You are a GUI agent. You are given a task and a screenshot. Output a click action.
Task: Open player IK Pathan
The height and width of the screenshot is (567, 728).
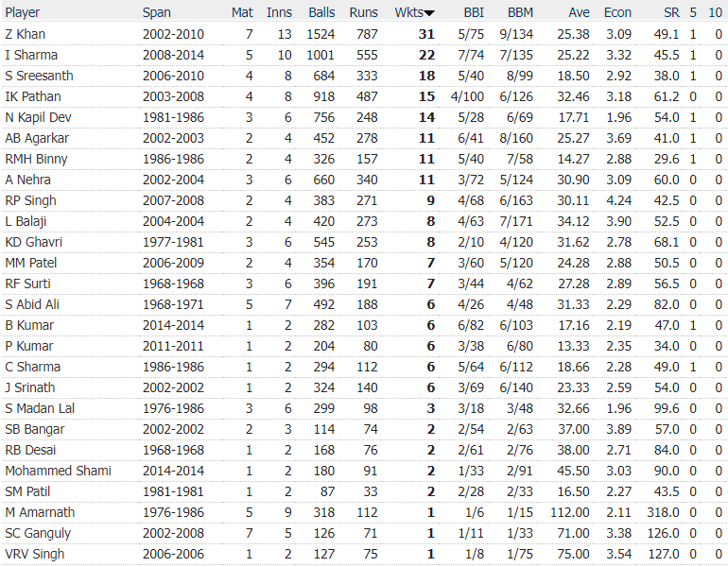click(33, 96)
